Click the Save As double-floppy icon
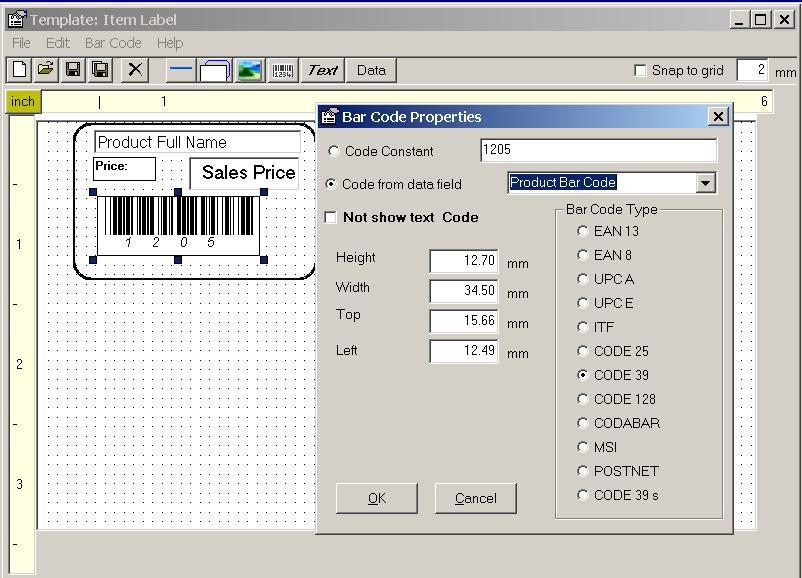 100,70
